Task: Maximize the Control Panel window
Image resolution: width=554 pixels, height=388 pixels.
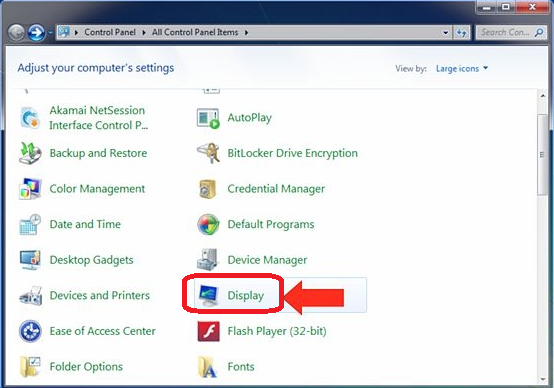Action: 506,7
